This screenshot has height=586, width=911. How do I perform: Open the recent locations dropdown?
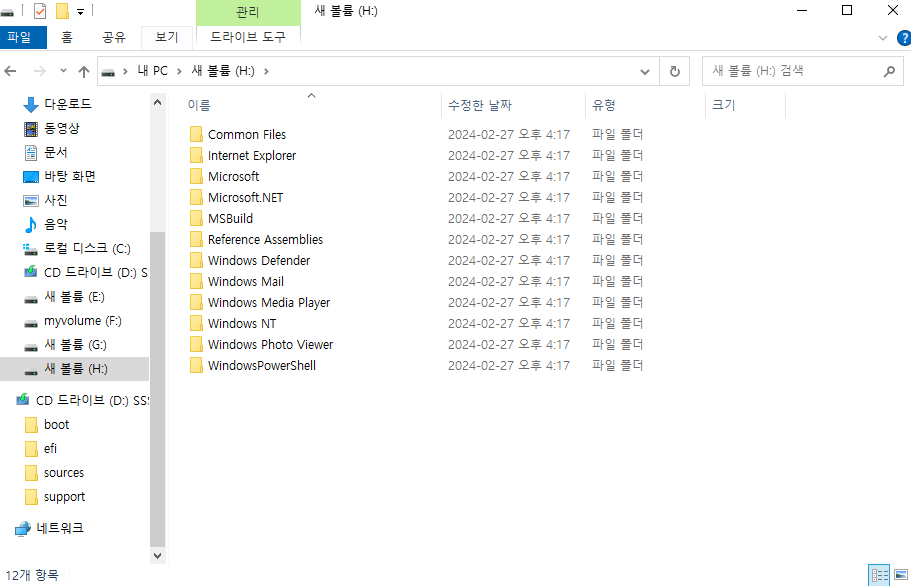[x=63, y=71]
